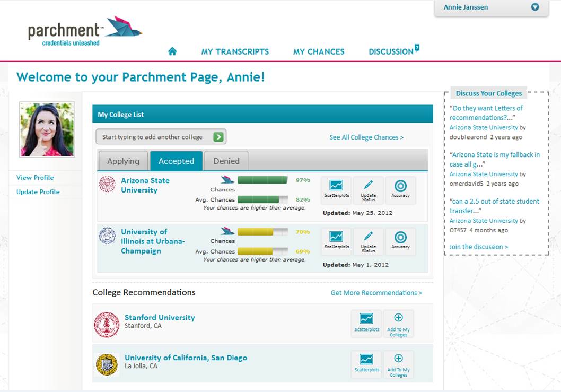The width and height of the screenshot is (561, 392).
Task: Click the UC San Diego seal logo
Action: pyautogui.click(x=107, y=364)
